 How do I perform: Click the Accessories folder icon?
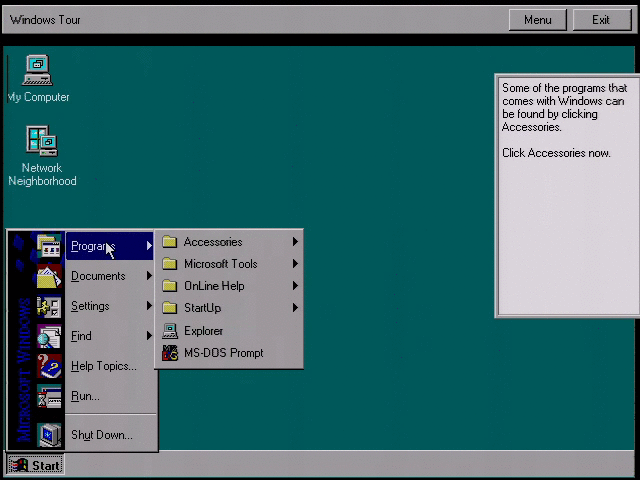coord(169,242)
